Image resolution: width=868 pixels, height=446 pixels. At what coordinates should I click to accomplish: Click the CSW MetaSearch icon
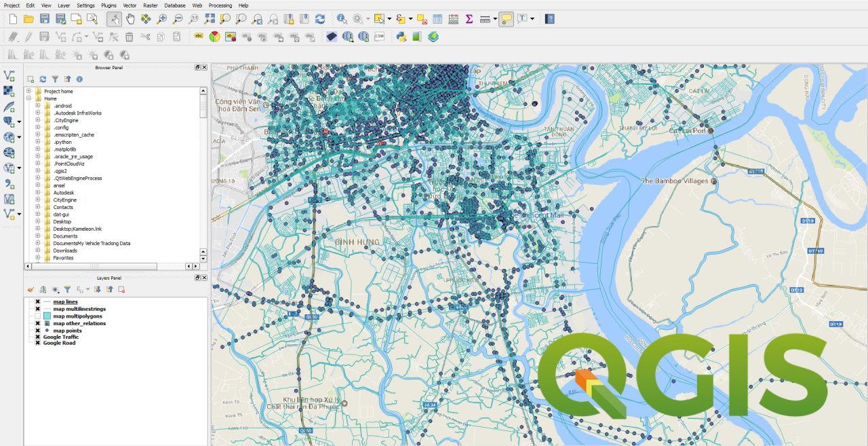pos(380,37)
